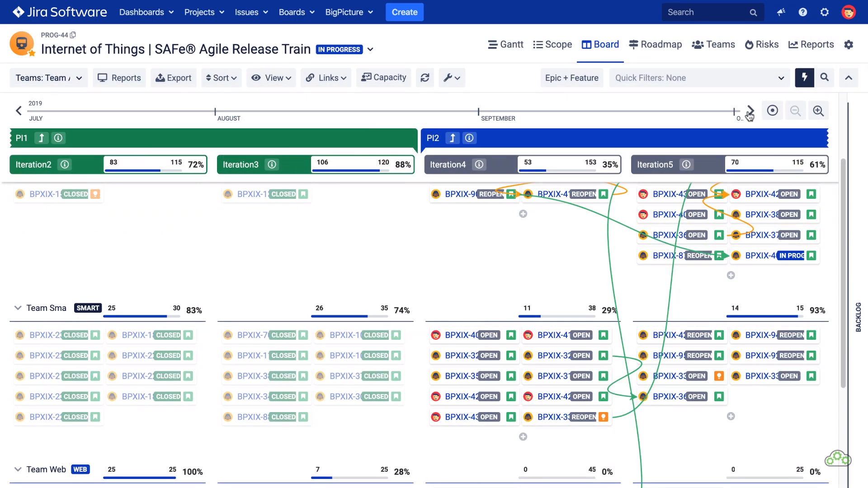Screen dimensions: 868x488
Task: Click the Create button
Action: click(x=404, y=12)
